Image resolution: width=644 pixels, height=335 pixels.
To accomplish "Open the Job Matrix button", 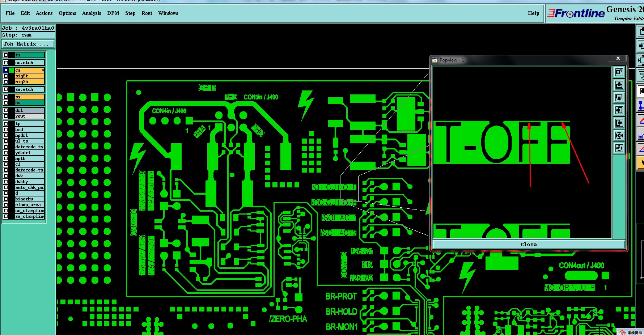I will point(29,44).
